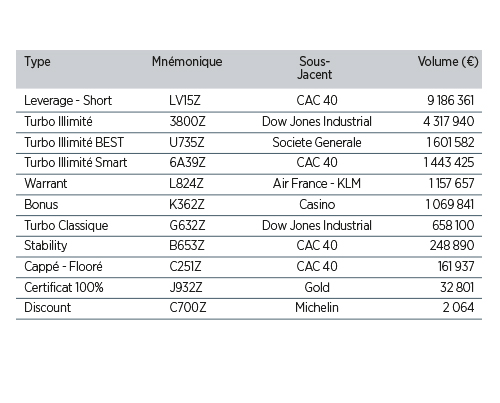The width and height of the screenshot is (500, 403).
Task: Click mnemonic code K362Z for Bonus
Action: pos(187,204)
